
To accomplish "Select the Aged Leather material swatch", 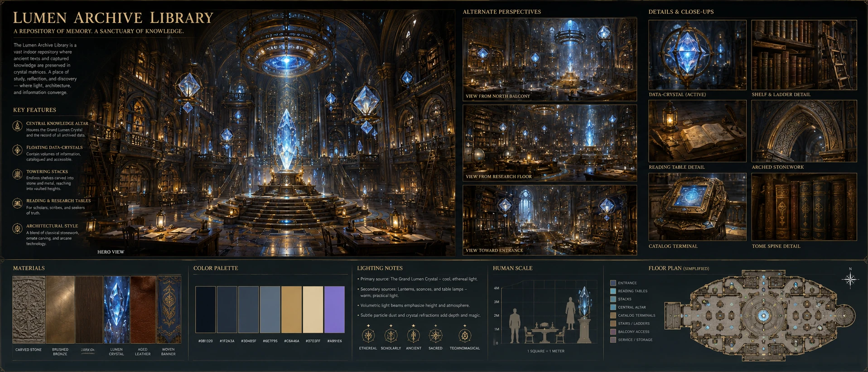I will pos(143,309).
